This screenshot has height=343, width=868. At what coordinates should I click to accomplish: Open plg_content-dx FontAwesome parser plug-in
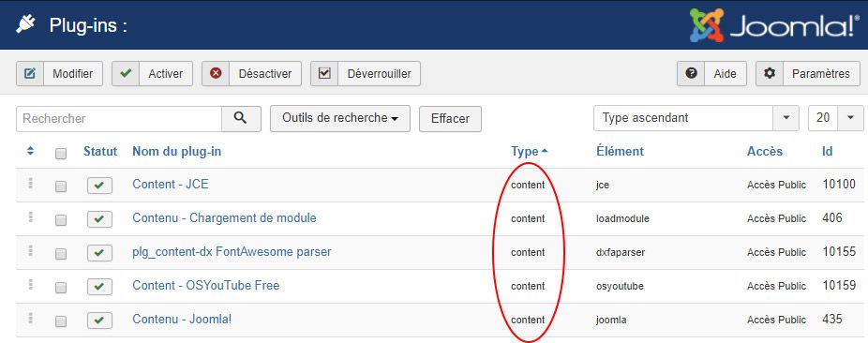(x=232, y=252)
